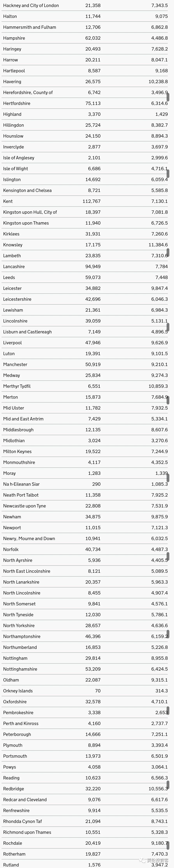This screenshot has width=174, height=868.
Task: Click the Hammersmith and Fulham label
Action: coord(30,27)
